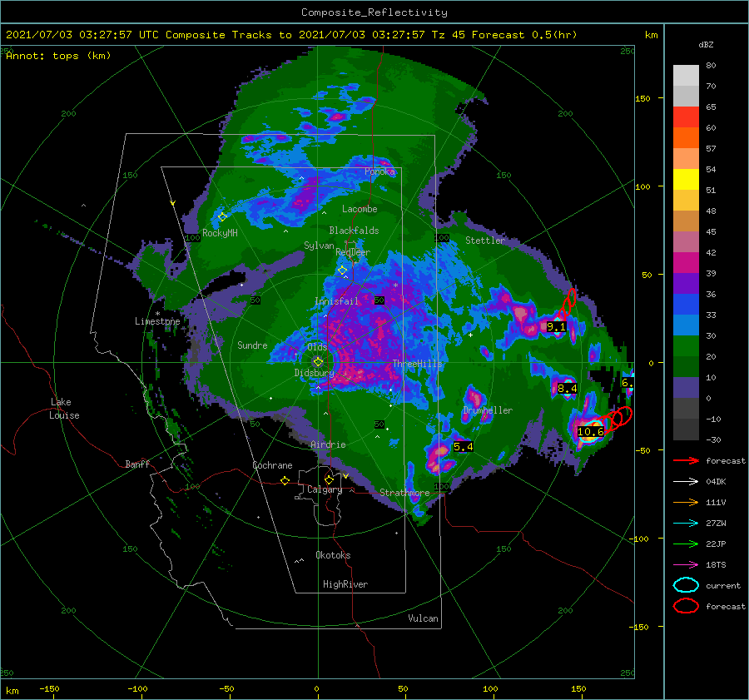Click the Lake Louise label
The width and height of the screenshot is (749, 700).
[x=65, y=409]
